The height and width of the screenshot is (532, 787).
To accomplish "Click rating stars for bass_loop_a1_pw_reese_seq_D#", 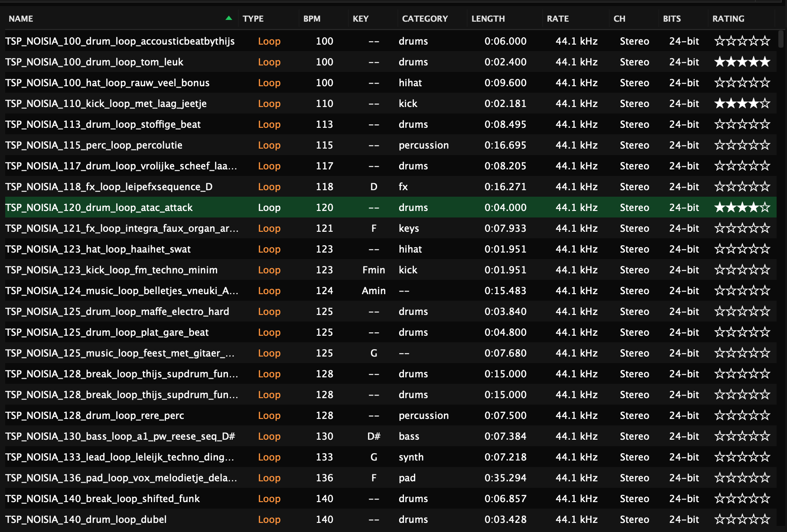I will (x=742, y=436).
